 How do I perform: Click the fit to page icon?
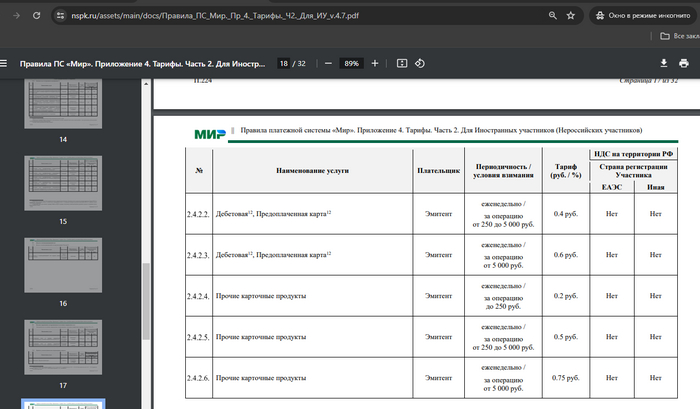[402, 63]
